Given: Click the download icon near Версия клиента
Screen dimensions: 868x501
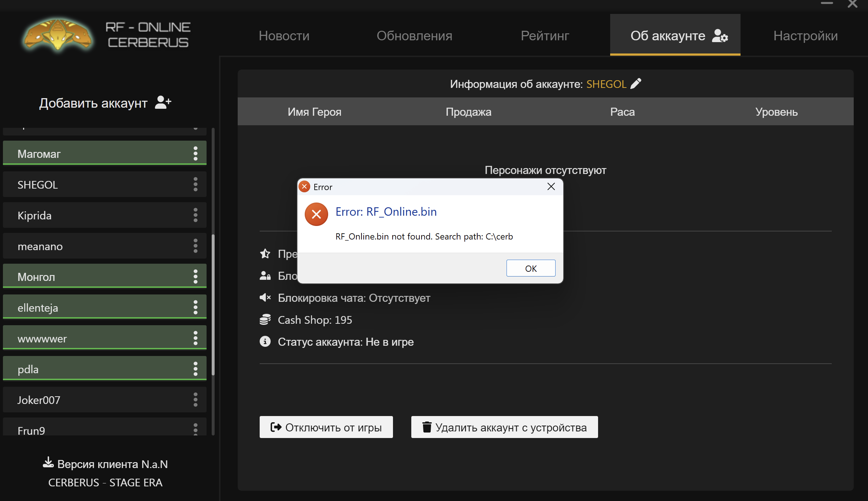Looking at the screenshot, I should click(x=48, y=463).
